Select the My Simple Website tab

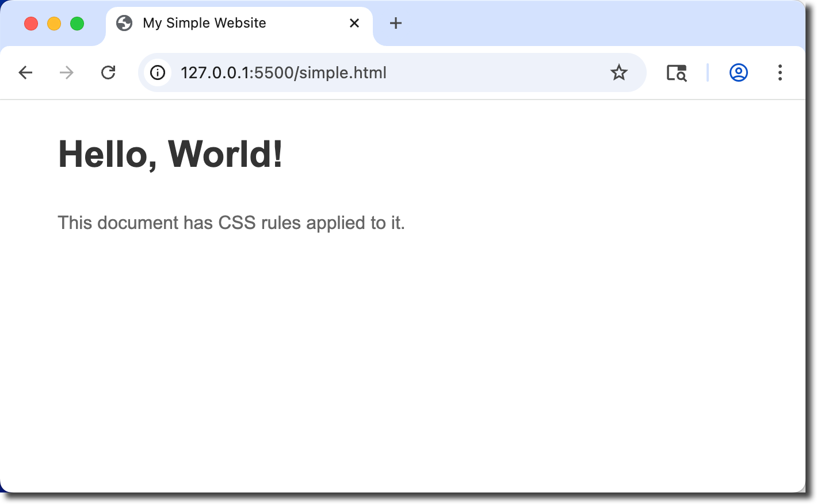coord(239,24)
